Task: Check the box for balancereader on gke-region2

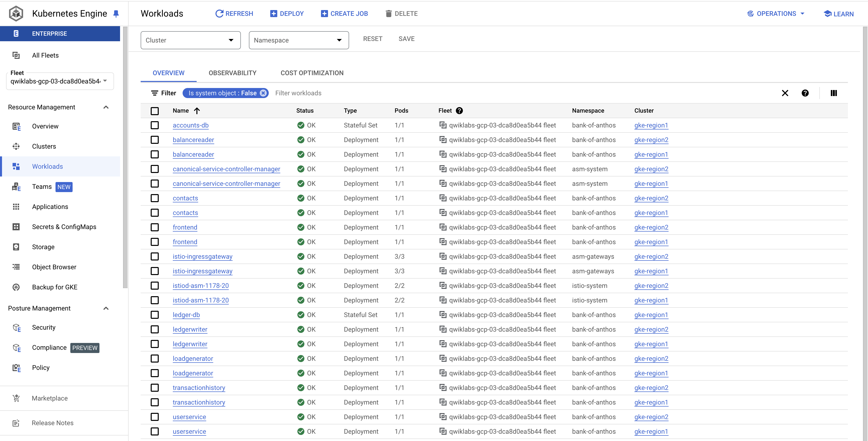Action: click(x=155, y=140)
